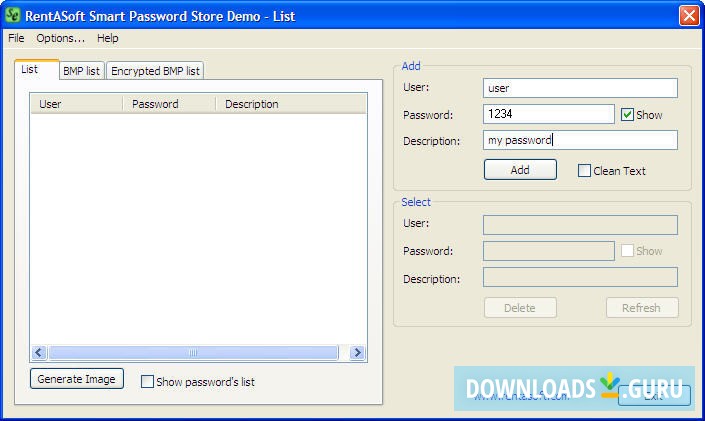
Task: Open the File menu
Action: (x=16, y=38)
